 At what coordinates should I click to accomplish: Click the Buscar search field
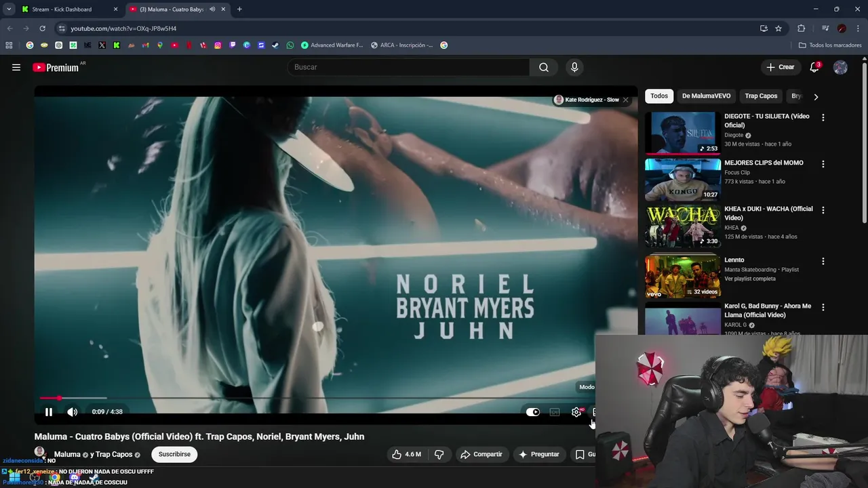[408, 67]
